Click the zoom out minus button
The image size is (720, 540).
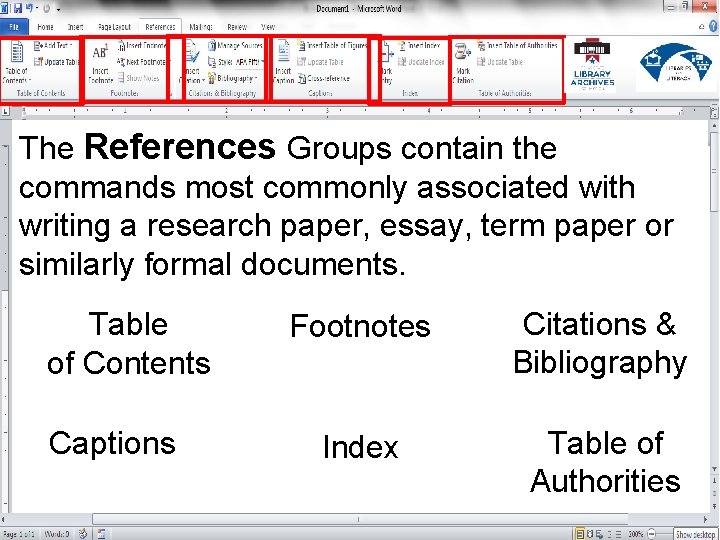[651, 534]
